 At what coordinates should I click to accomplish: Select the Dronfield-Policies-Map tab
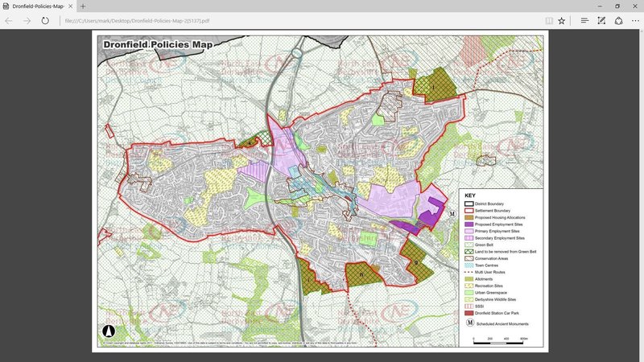pos(34,6)
